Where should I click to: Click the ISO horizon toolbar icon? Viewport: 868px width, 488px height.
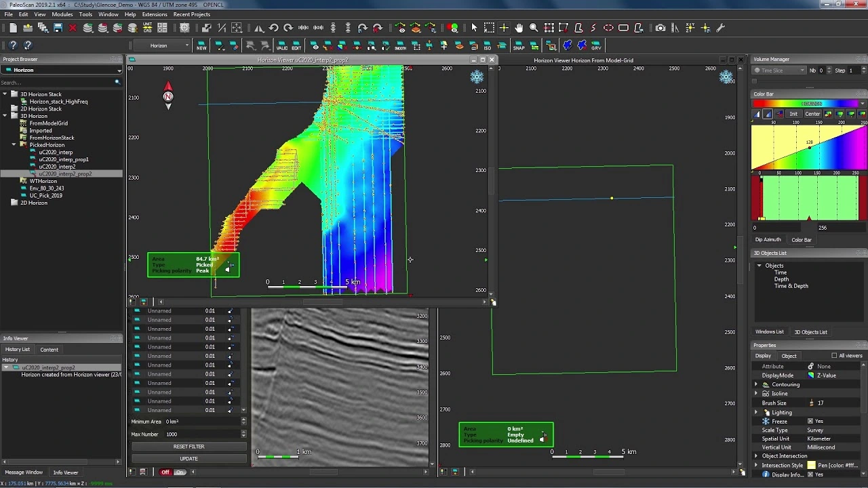pyautogui.click(x=487, y=46)
